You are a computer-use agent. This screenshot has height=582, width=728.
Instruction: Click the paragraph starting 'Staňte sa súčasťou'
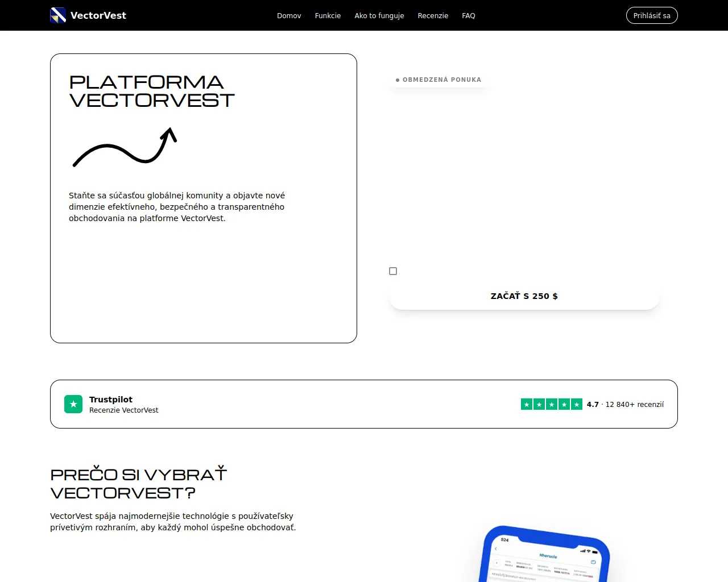[177, 207]
